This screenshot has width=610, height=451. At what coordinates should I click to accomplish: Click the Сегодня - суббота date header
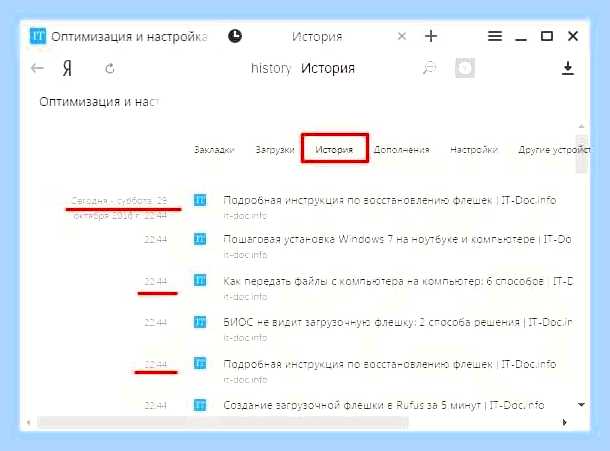coord(120,208)
